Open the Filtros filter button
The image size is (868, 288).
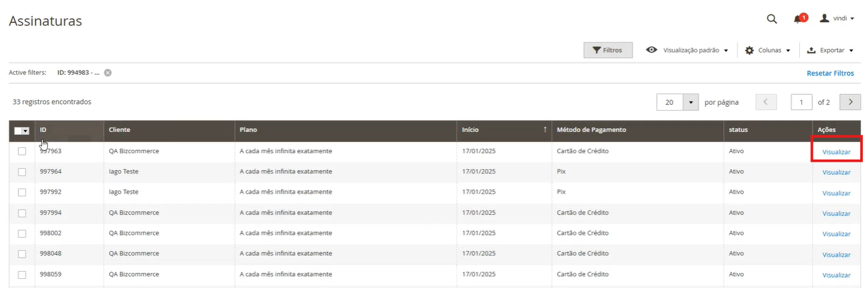pos(607,50)
